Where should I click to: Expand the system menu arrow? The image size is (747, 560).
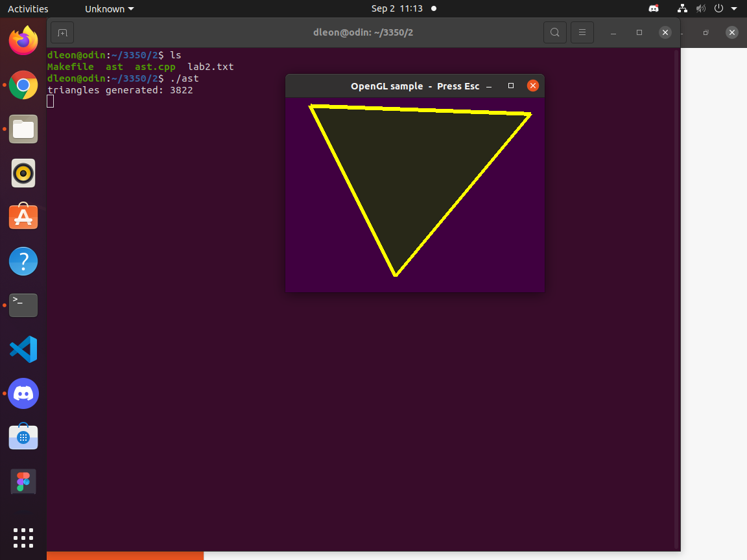(x=734, y=8)
